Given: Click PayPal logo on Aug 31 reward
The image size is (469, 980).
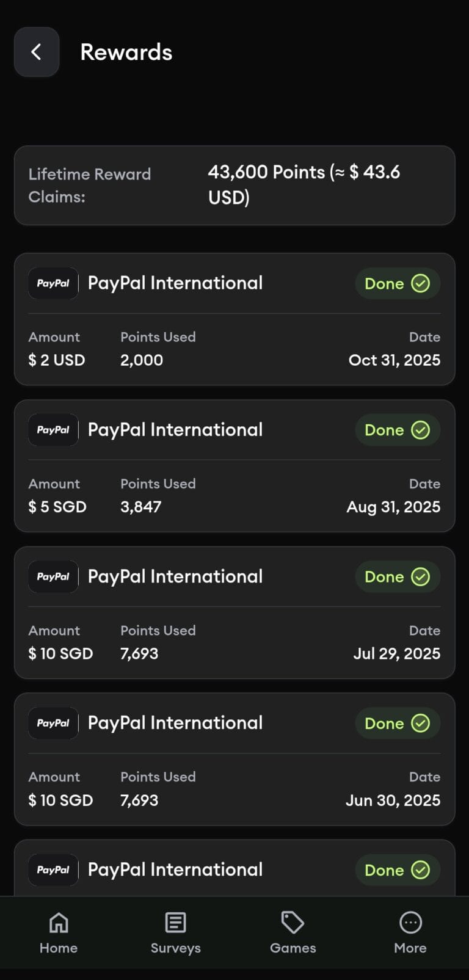Looking at the screenshot, I should [53, 430].
